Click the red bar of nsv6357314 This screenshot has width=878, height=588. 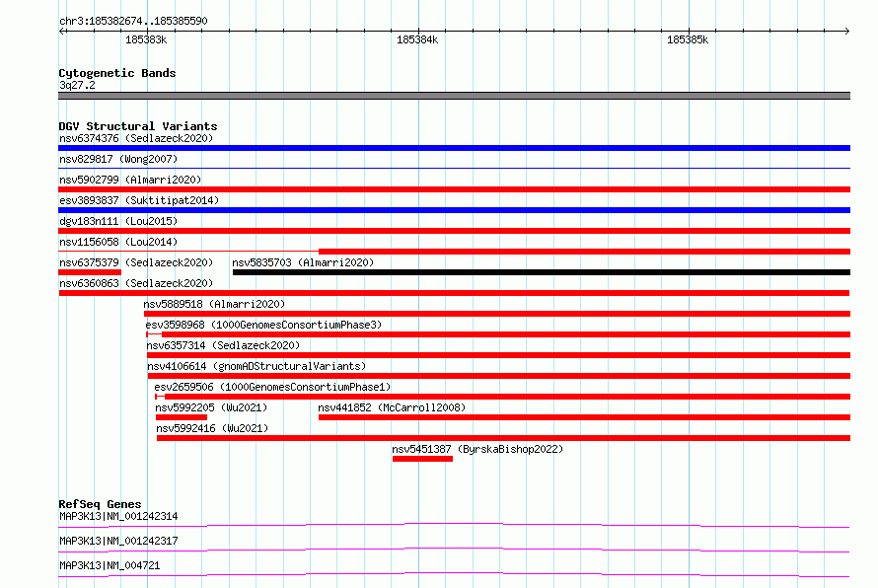[x=499, y=355]
